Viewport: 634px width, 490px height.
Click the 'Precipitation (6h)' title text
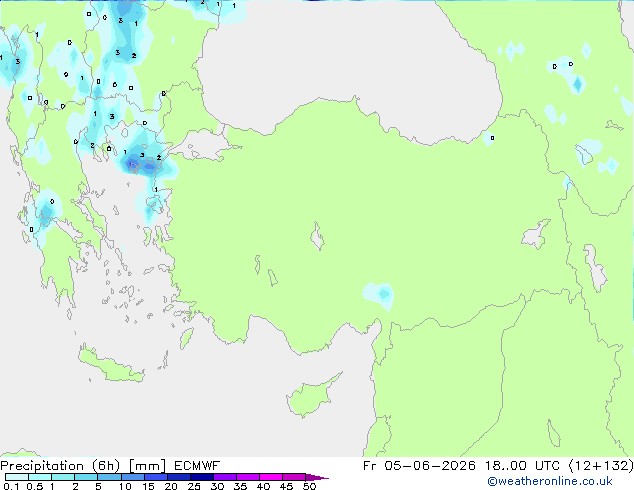(x=60, y=466)
